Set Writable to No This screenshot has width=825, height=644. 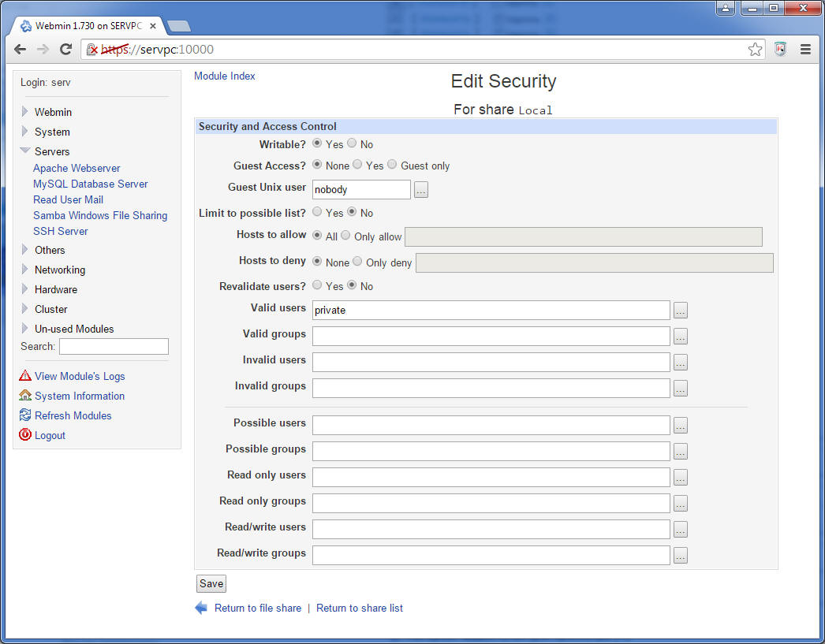pos(352,143)
